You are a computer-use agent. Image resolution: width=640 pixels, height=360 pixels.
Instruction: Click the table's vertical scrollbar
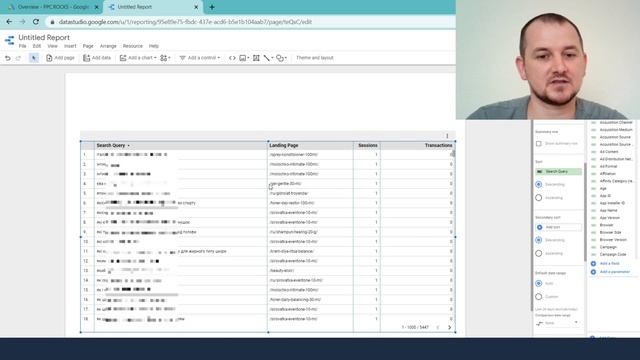[x=453, y=154]
